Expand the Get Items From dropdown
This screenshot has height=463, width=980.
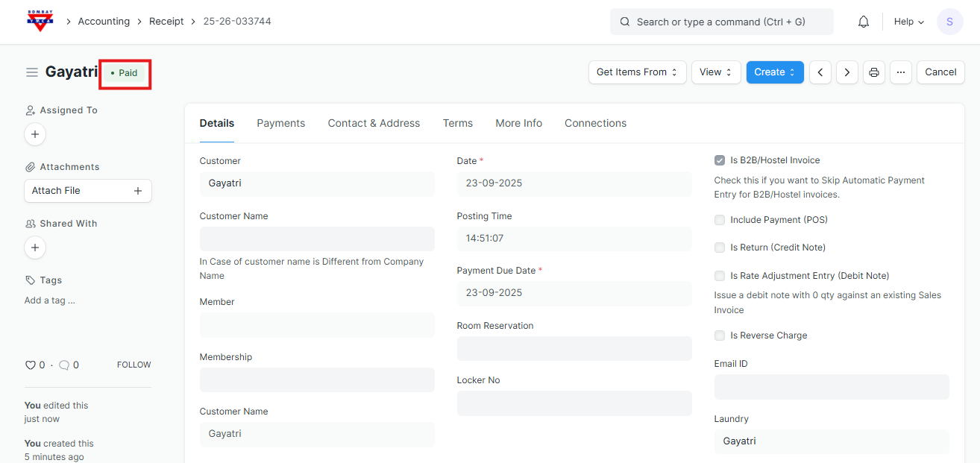[637, 72]
